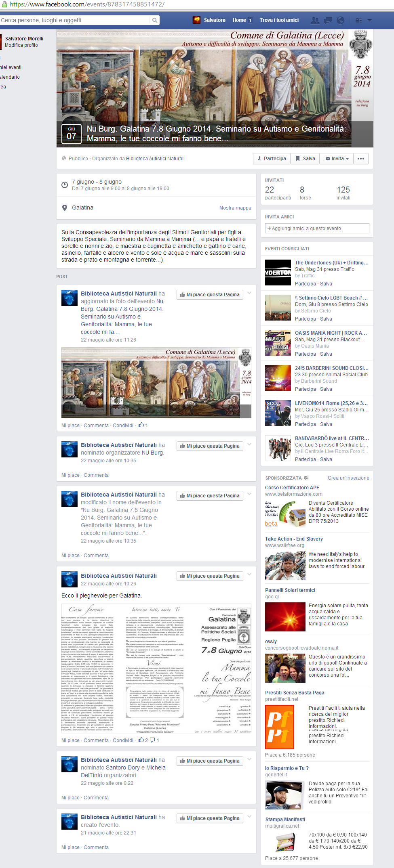Open the account menu arrow in top bar

[369, 20]
